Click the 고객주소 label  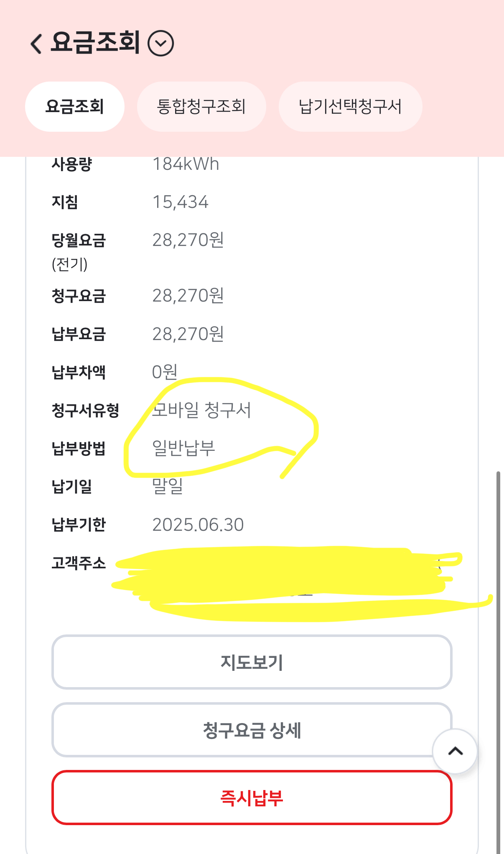(x=79, y=563)
